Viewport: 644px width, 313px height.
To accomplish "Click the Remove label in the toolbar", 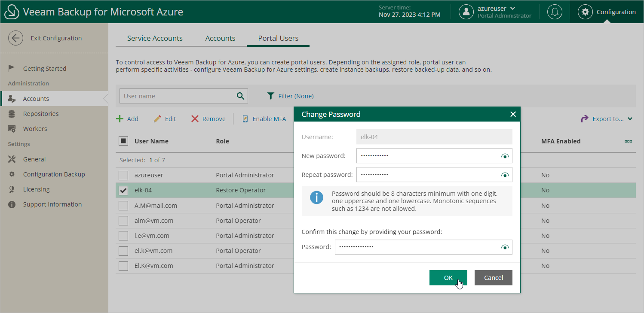I will pos(214,119).
